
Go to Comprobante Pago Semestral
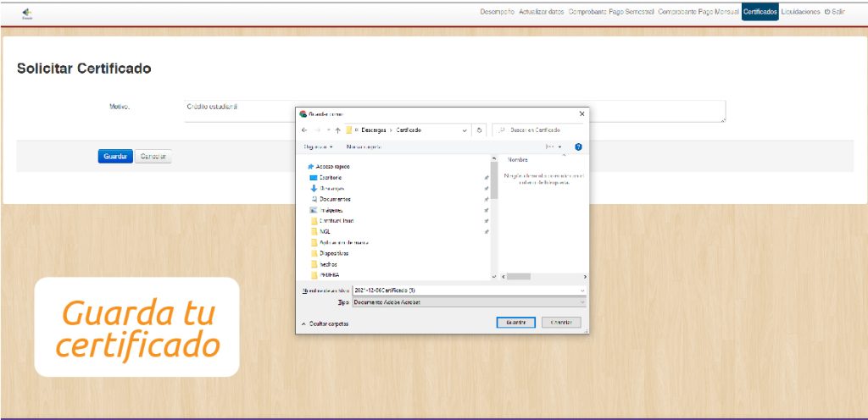[611, 12]
